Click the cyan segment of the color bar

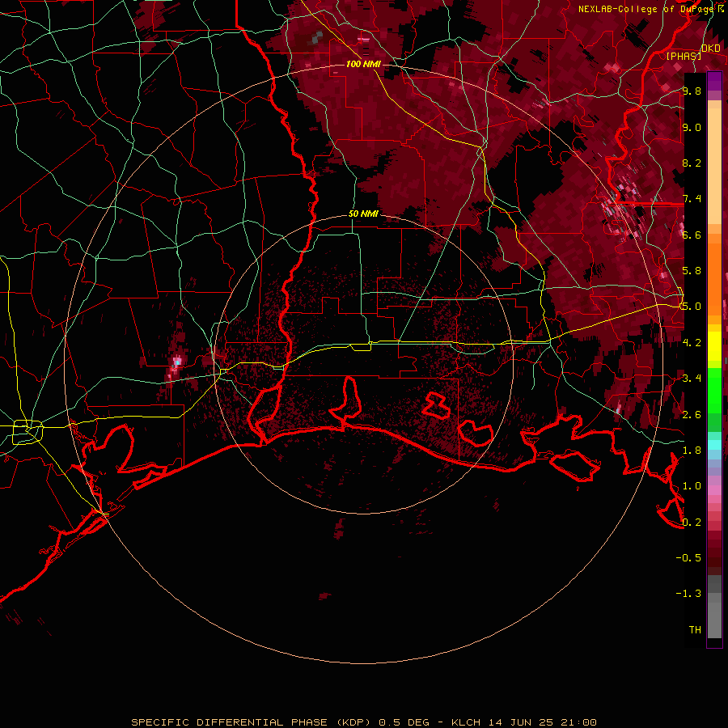click(714, 445)
